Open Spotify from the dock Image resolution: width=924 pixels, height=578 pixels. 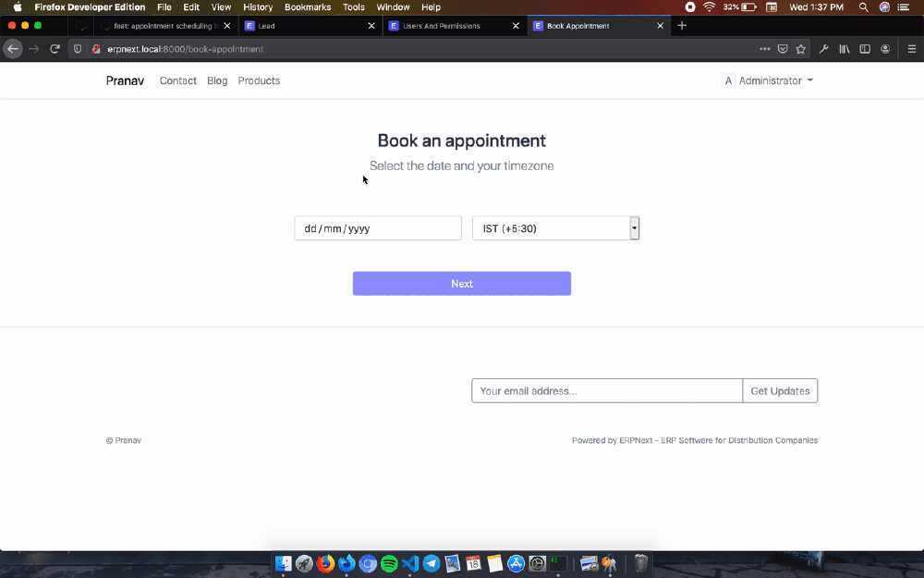click(x=389, y=563)
